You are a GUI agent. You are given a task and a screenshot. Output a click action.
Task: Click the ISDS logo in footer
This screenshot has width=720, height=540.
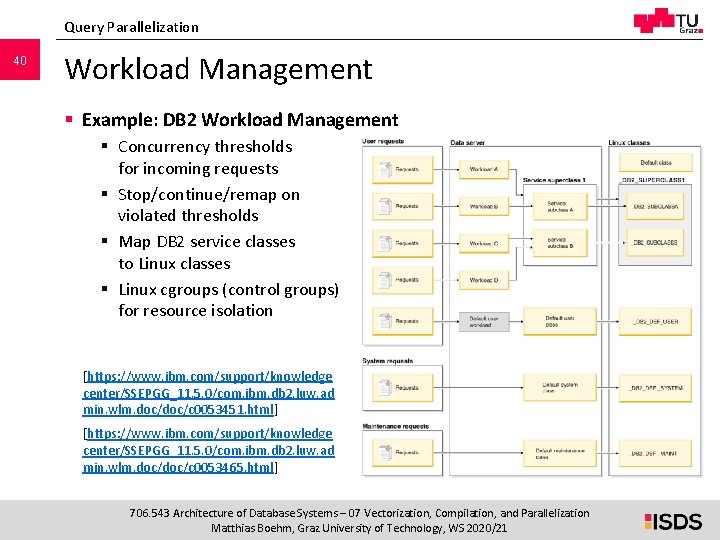point(673,522)
